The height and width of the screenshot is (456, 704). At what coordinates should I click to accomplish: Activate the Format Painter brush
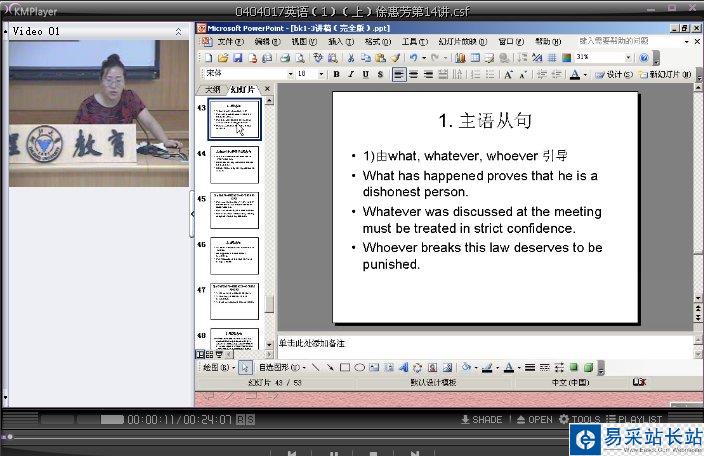click(x=395, y=57)
